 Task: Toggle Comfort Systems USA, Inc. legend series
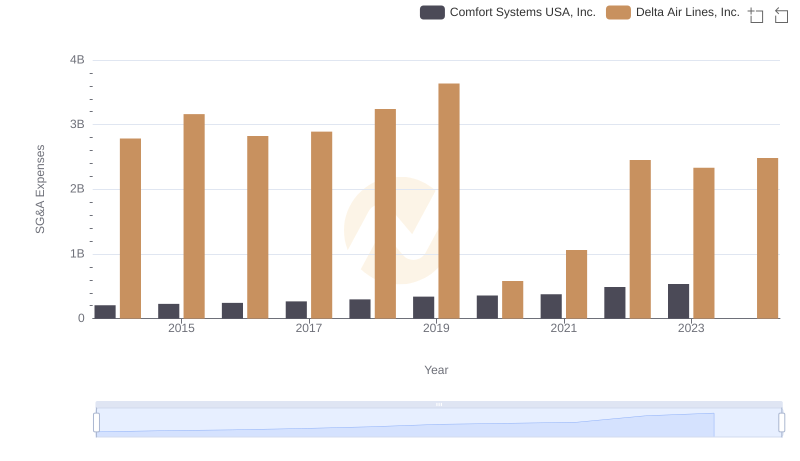click(508, 12)
